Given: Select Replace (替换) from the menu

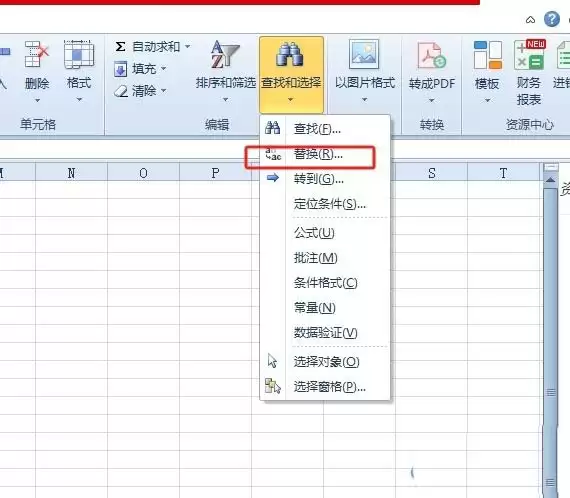Looking at the screenshot, I should (318, 154).
